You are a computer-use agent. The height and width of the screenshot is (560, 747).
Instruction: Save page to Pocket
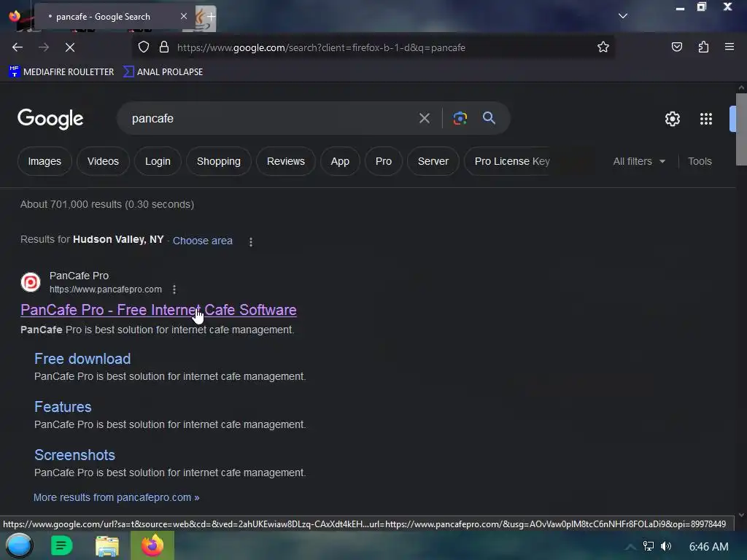click(676, 47)
